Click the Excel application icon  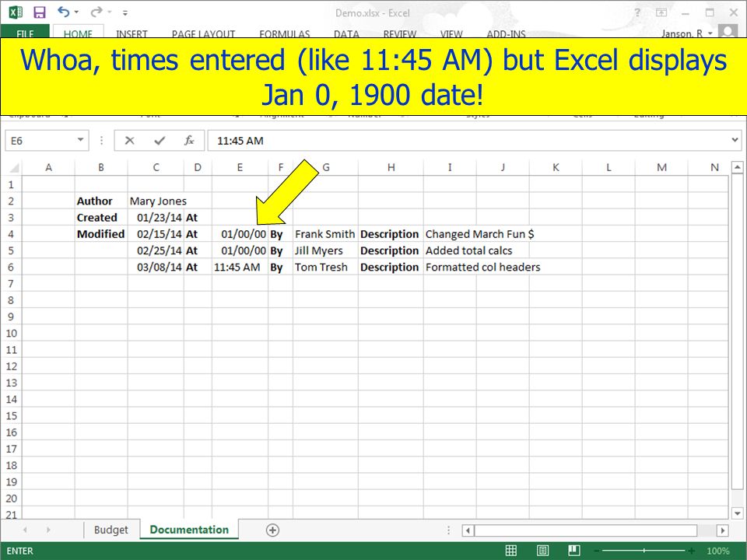[16, 12]
